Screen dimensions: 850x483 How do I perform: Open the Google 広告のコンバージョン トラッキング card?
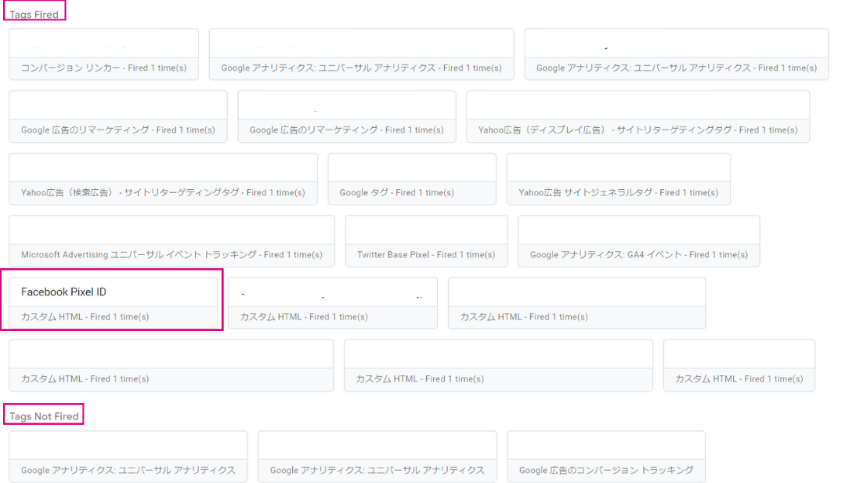606,456
